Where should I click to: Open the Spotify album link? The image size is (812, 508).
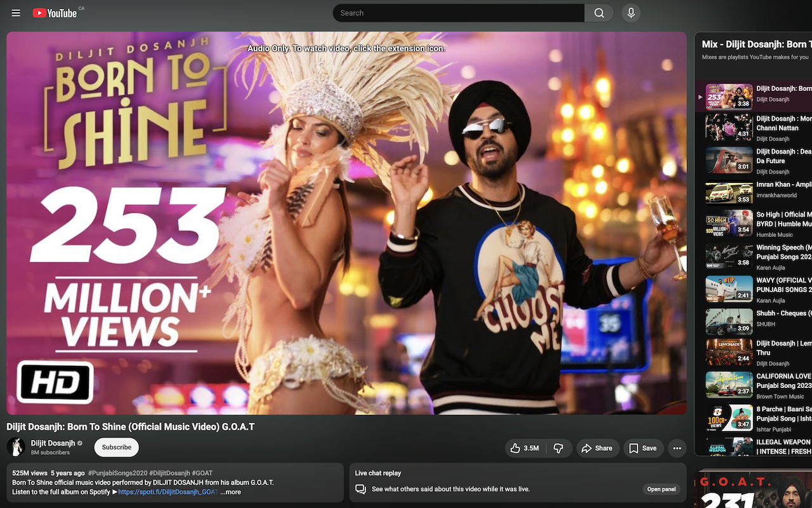(167, 492)
